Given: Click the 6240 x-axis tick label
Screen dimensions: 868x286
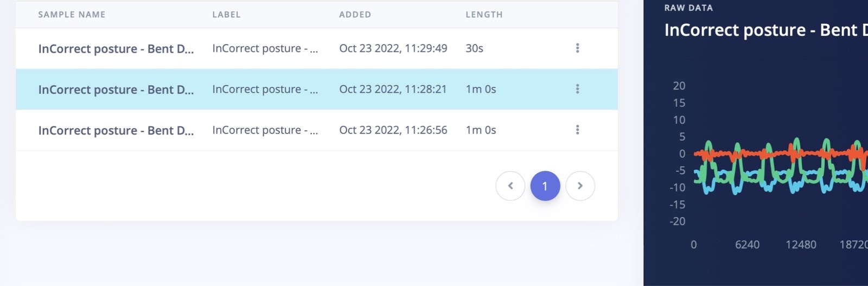Looking at the screenshot, I should coord(747,245).
